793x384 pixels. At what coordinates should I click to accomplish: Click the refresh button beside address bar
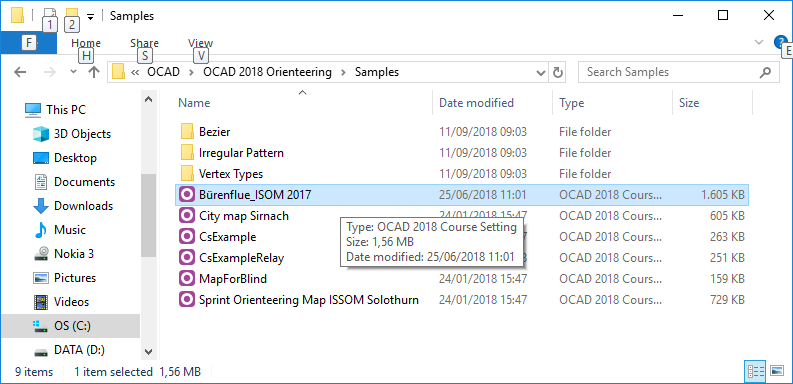[558, 72]
